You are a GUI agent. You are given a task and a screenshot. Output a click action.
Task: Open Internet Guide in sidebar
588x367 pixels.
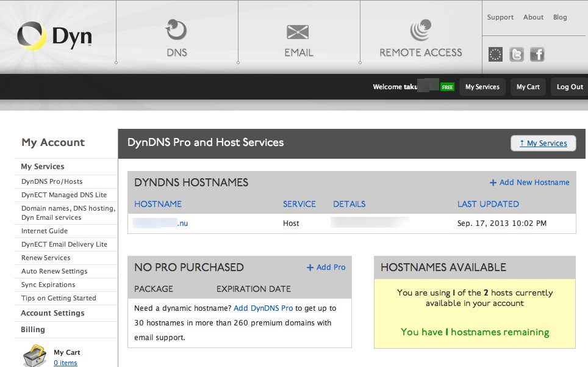pos(45,231)
